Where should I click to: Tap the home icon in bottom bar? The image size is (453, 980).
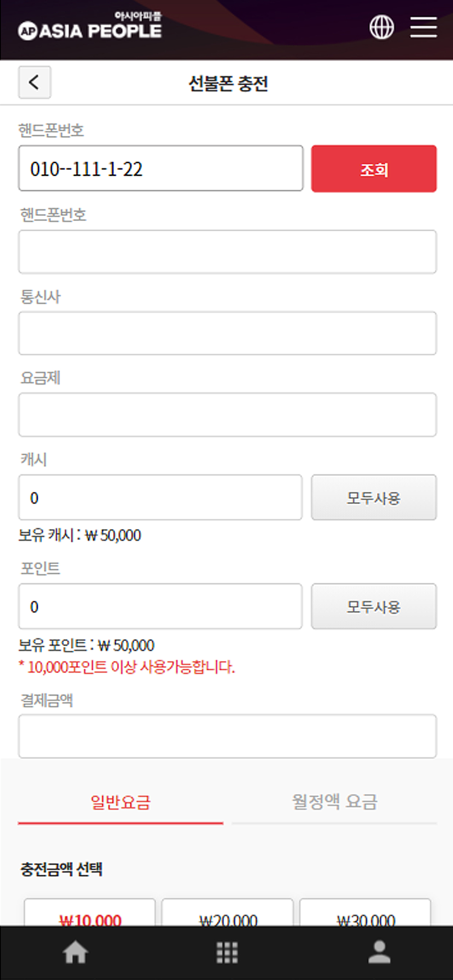pos(75,953)
